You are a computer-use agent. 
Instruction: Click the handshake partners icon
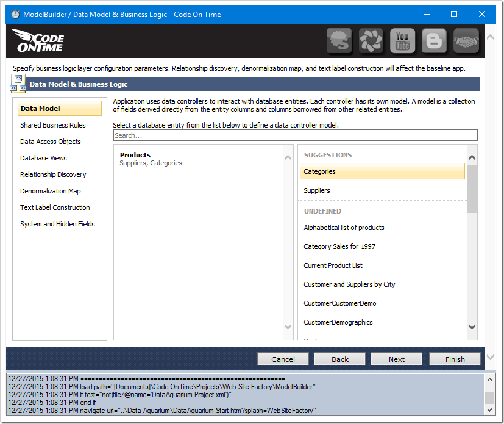click(x=466, y=41)
